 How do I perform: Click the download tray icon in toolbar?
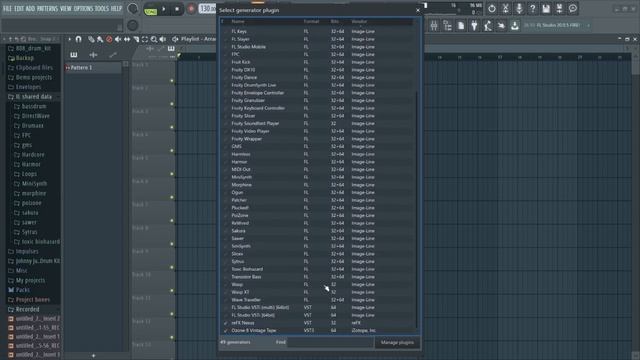pos(515,26)
